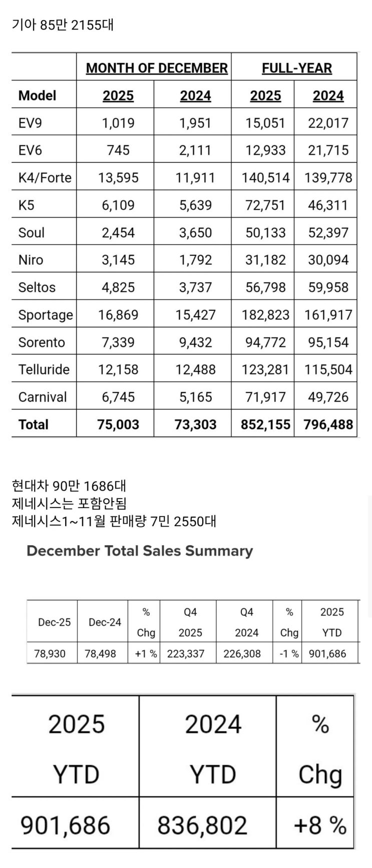Click the FULL-YEAR column header
The width and height of the screenshot is (372, 868).
point(297,68)
